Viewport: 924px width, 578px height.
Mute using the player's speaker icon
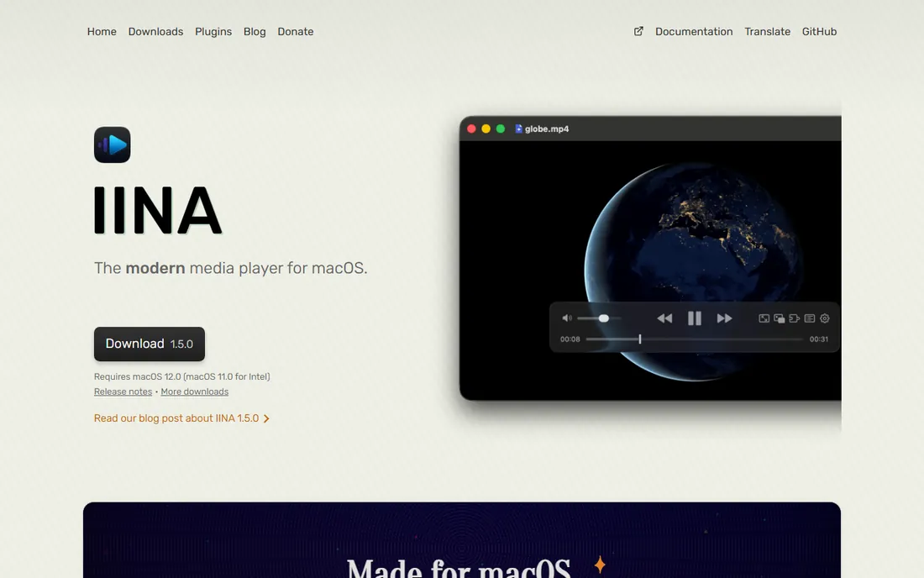tap(566, 318)
